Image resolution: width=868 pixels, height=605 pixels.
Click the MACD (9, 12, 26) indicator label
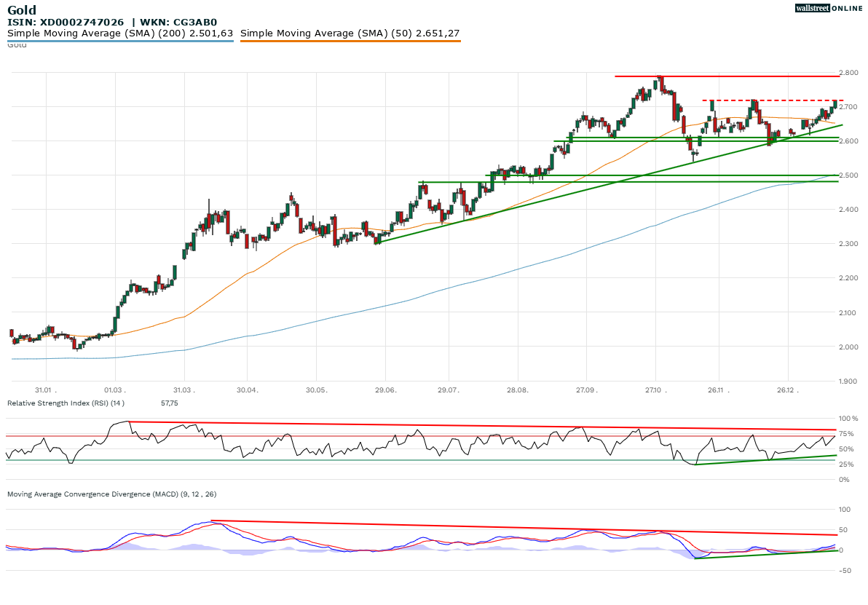(112, 494)
